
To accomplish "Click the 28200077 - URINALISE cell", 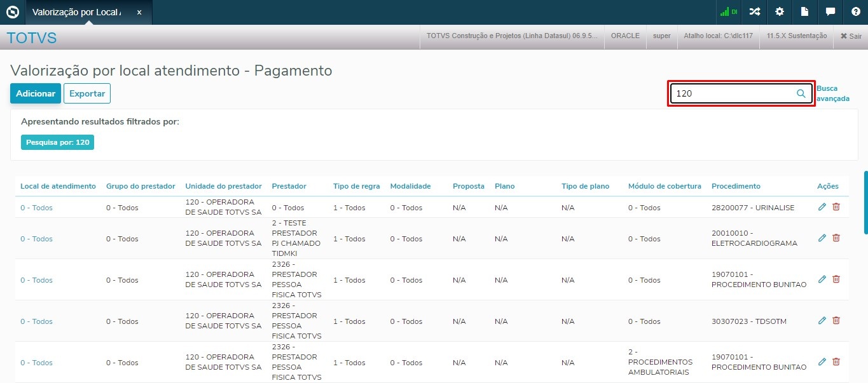I will (x=753, y=208).
